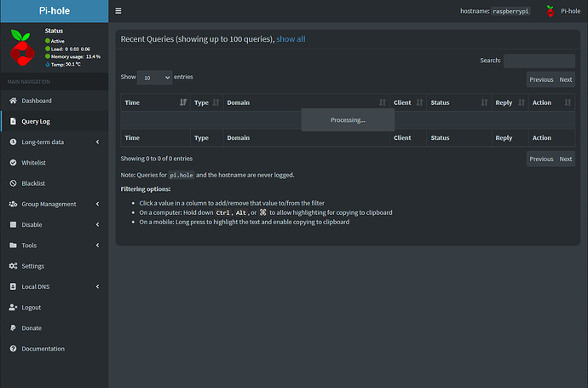Expand the Group Management submenu
This screenshot has width=588, height=388.
click(x=54, y=204)
